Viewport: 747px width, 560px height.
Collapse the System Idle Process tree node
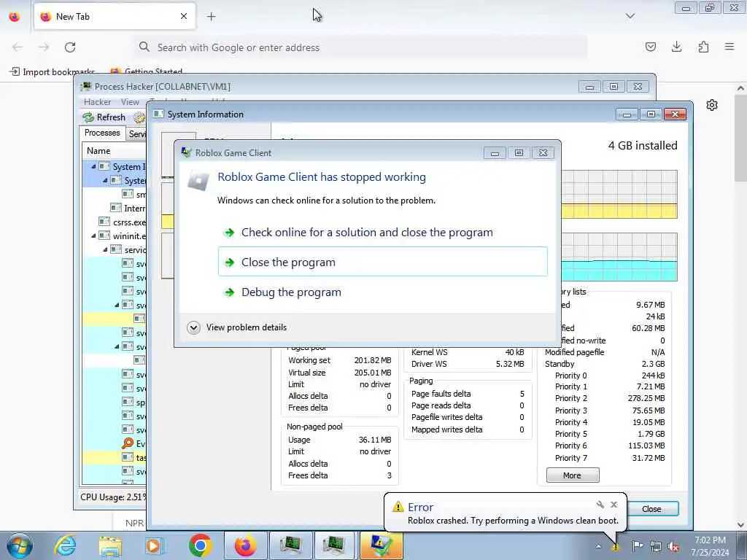tap(93, 167)
